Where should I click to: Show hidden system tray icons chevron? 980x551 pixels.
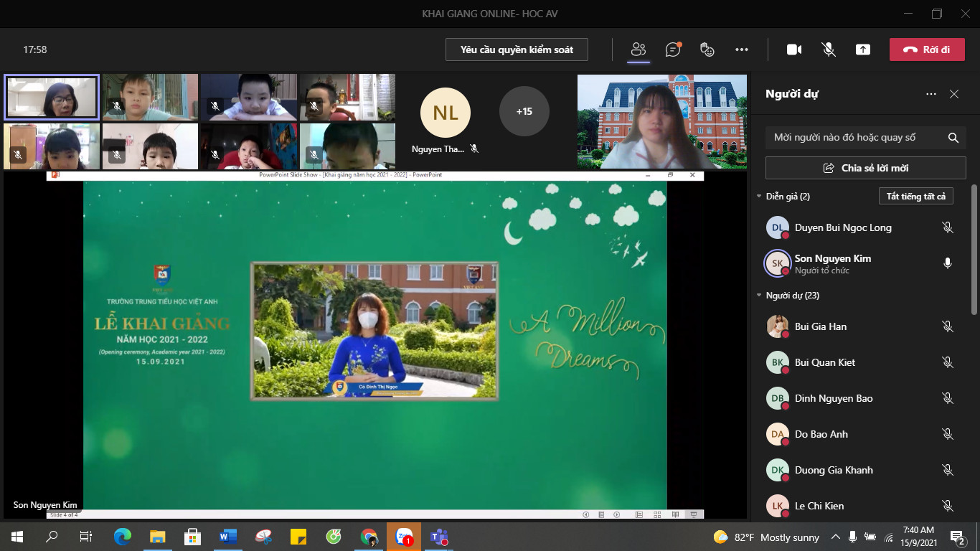pos(836,537)
